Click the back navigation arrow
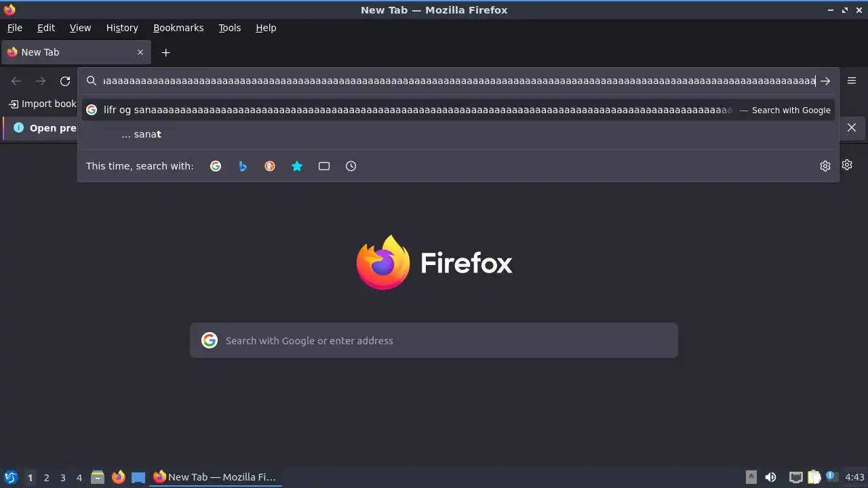 click(x=16, y=81)
